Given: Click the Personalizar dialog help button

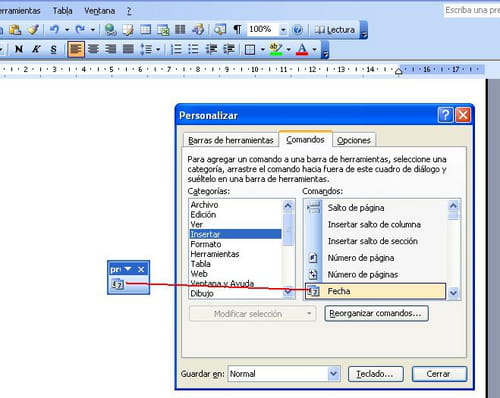Looking at the screenshot, I should [445, 115].
